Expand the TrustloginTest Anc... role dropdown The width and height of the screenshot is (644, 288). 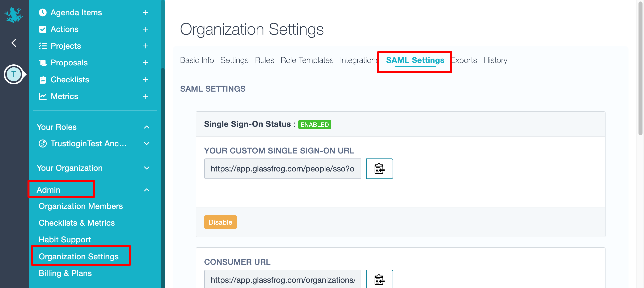pos(147,144)
